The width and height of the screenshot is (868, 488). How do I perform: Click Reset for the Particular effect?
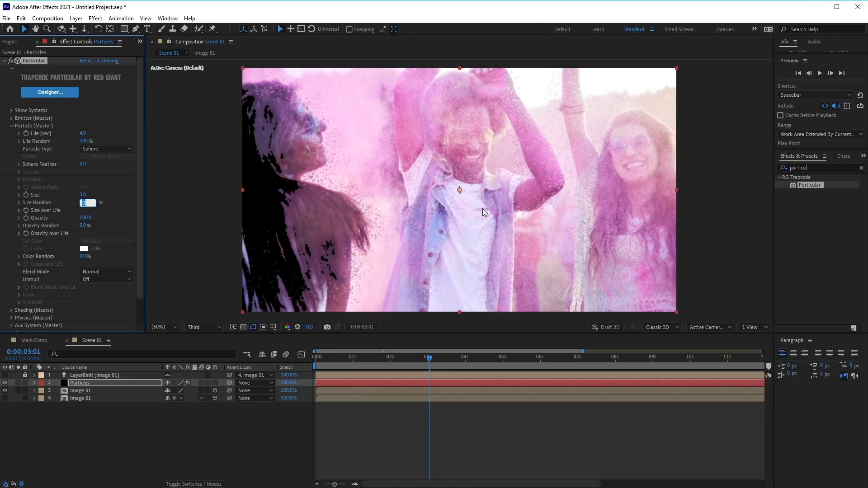coord(85,60)
